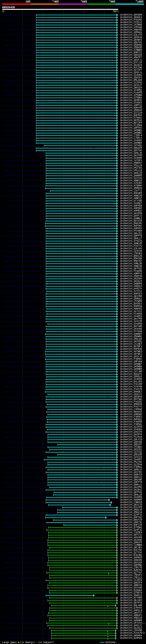
Task: Select UniRef100_O42624 label
Action: pyautogui.click(x=131, y=65)
